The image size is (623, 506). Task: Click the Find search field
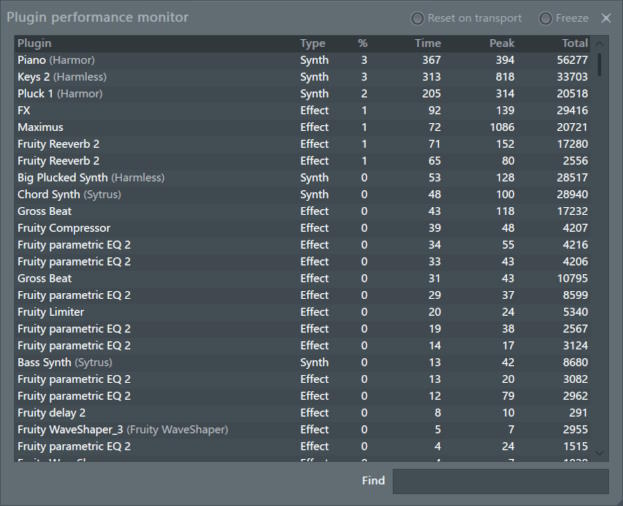point(500,481)
